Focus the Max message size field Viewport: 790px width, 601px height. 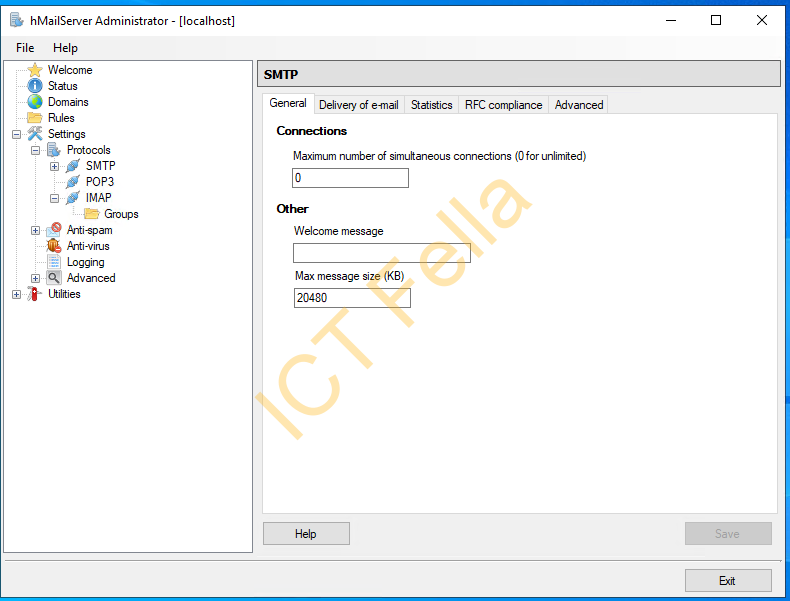click(x=352, y=298)
